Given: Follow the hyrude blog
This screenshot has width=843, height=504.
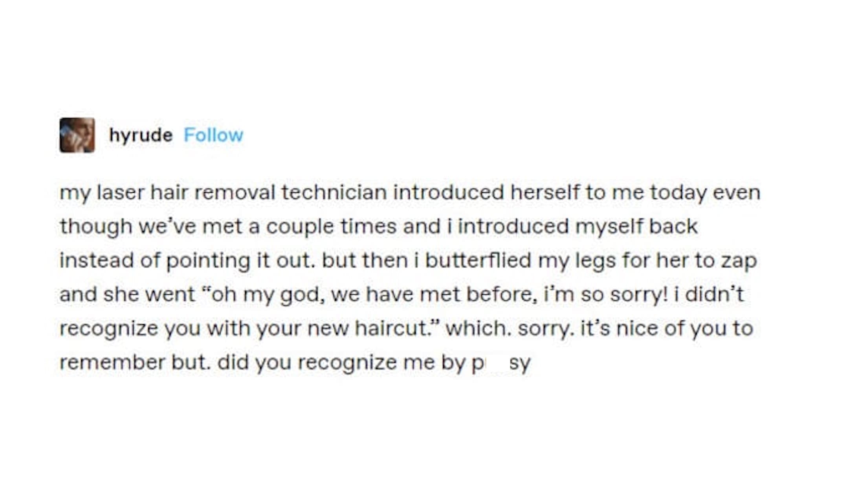Looking at the screenshot, I should coord(213,135).
